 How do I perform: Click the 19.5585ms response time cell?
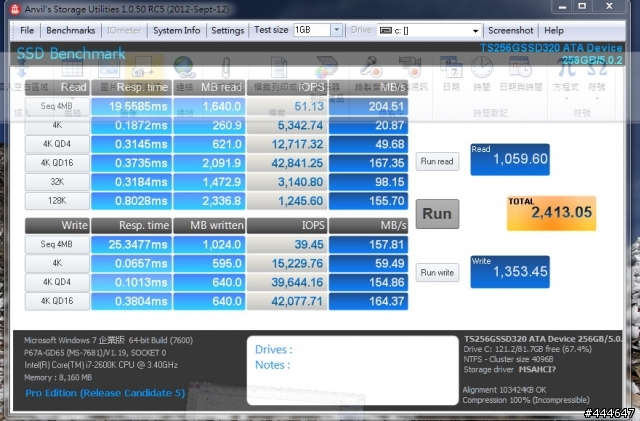point(131,106)
